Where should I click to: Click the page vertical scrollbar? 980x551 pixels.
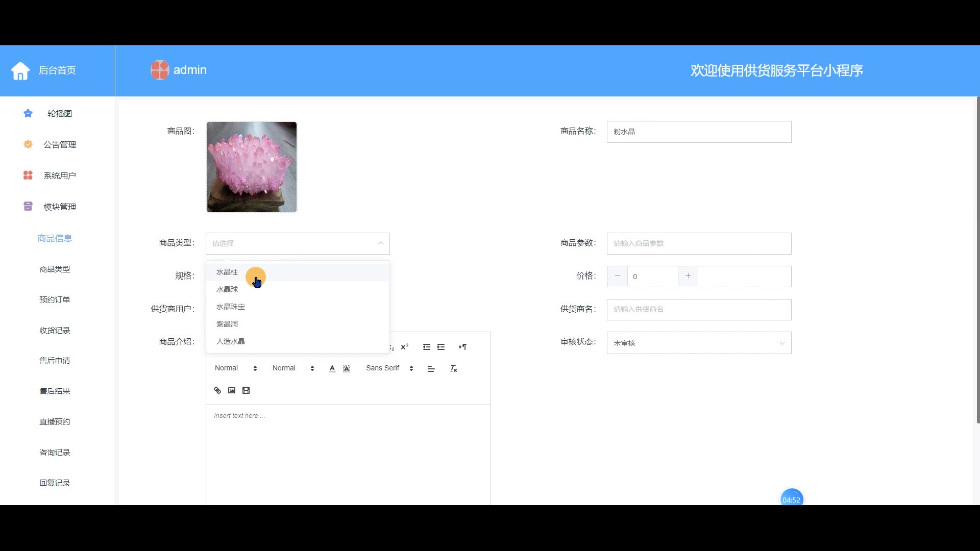pyautogui.click(x=978, y=260)
